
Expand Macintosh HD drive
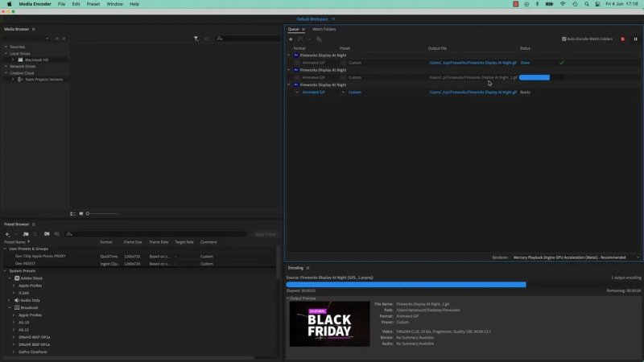click(13, 60)
